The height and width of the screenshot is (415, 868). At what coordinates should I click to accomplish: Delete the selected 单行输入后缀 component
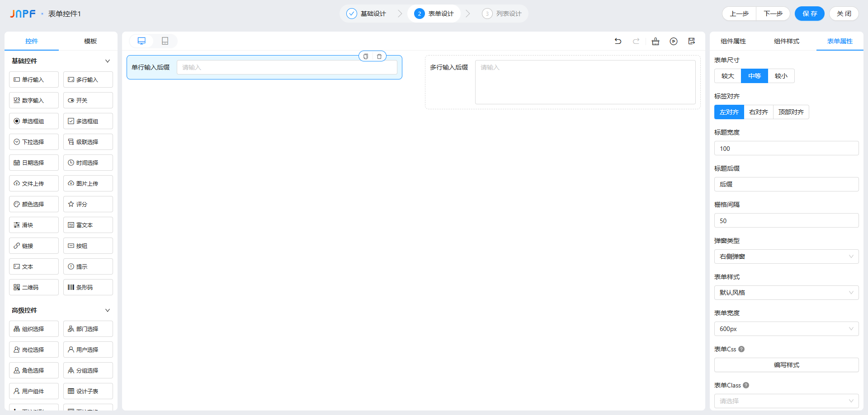click(379, 56)
